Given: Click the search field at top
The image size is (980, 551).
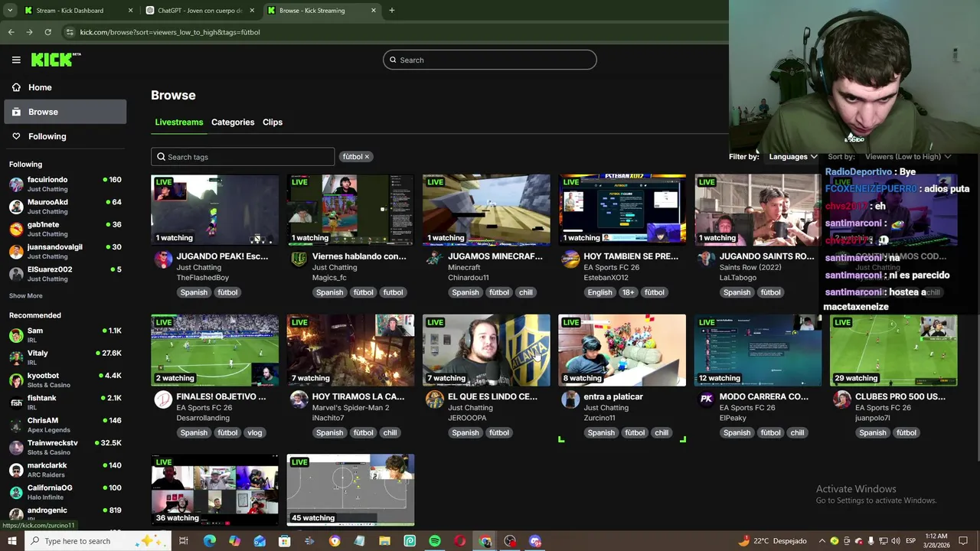Looking at the screenshot, I should 490,60.
